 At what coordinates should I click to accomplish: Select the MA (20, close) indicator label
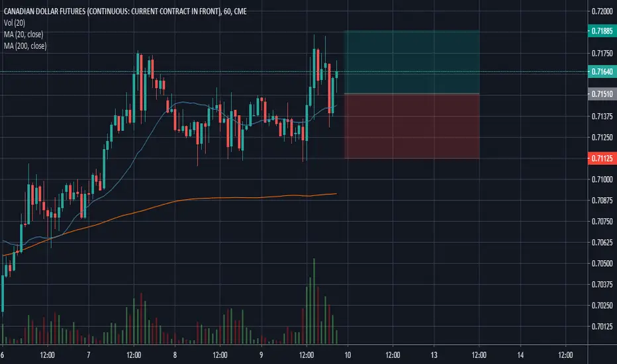24,34
